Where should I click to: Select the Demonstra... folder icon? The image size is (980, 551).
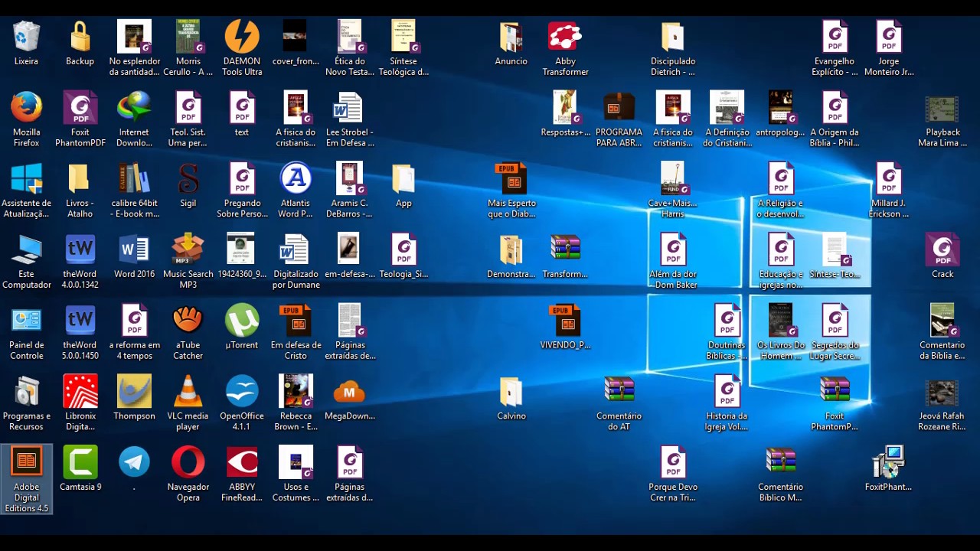click(511, 250)
